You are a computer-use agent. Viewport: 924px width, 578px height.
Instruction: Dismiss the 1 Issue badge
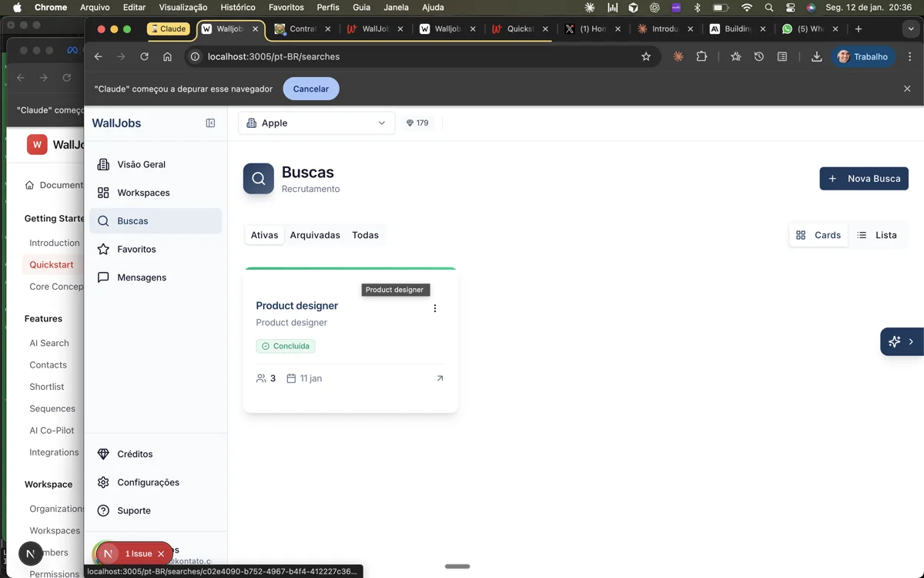coord(161,553)
